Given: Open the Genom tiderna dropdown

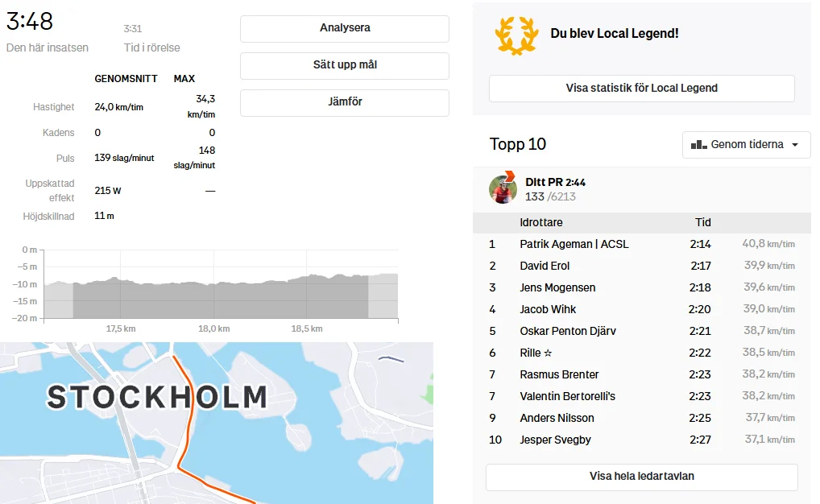Looking at the screenshot, I should point(746,145).
